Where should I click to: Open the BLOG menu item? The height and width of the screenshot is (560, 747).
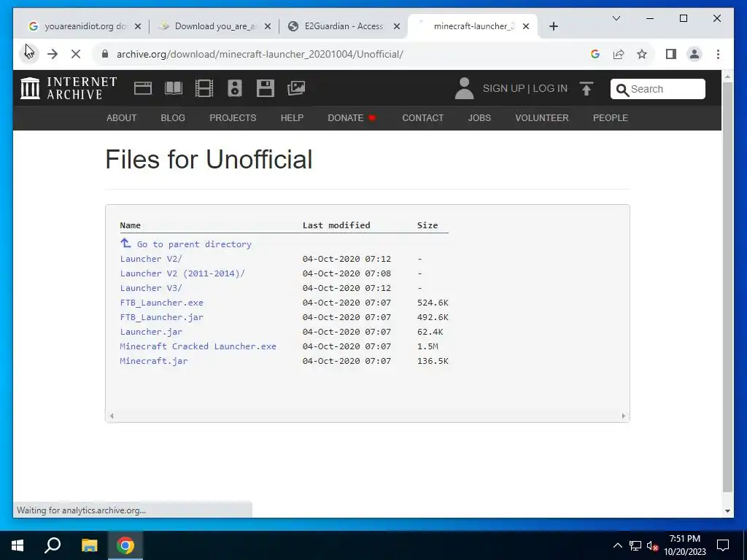(x=173, y=118)
